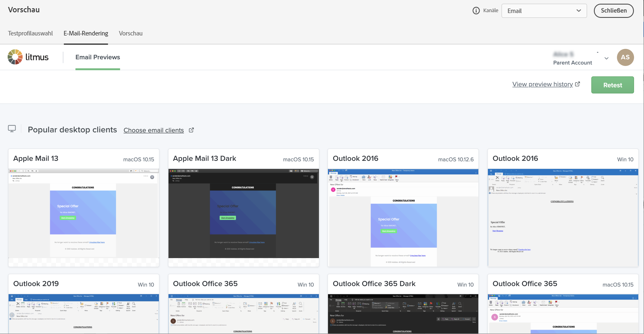The width and height of the screenshot is (644, 334).
Task: Select the Email Previews tab
Action: pyautogui.click(x=98, y=57)
